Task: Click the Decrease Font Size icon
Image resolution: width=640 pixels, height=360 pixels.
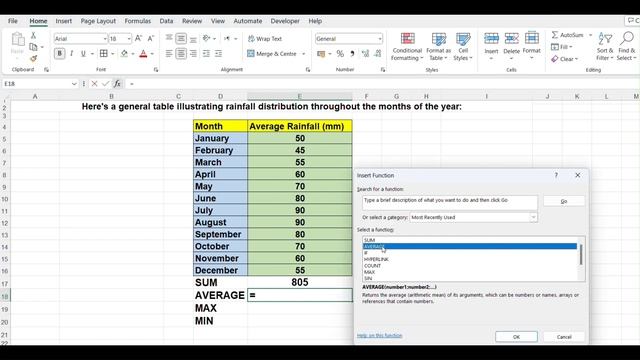Action: tap(151, 38)
